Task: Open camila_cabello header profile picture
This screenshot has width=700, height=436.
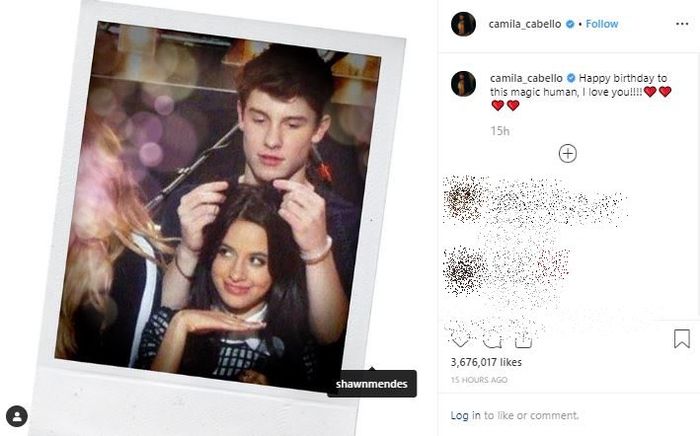Action: coord(463,24)
